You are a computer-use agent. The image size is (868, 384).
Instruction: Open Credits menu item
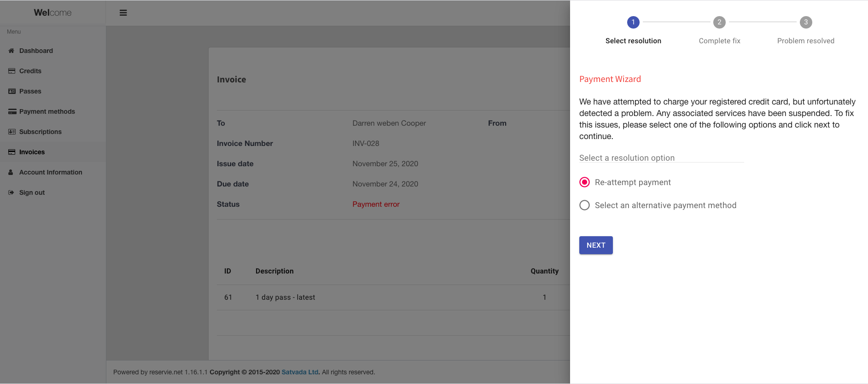(x=53, y=71)
